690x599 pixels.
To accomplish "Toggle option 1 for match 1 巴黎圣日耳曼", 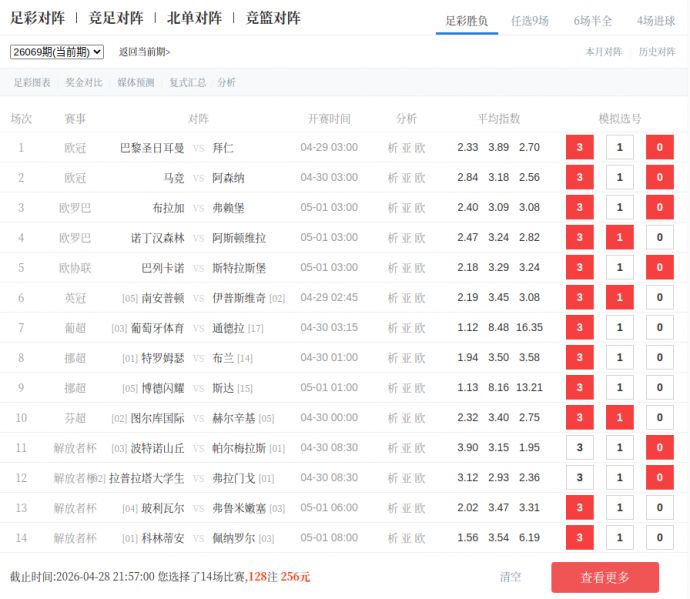I will (x=620, y=147).
